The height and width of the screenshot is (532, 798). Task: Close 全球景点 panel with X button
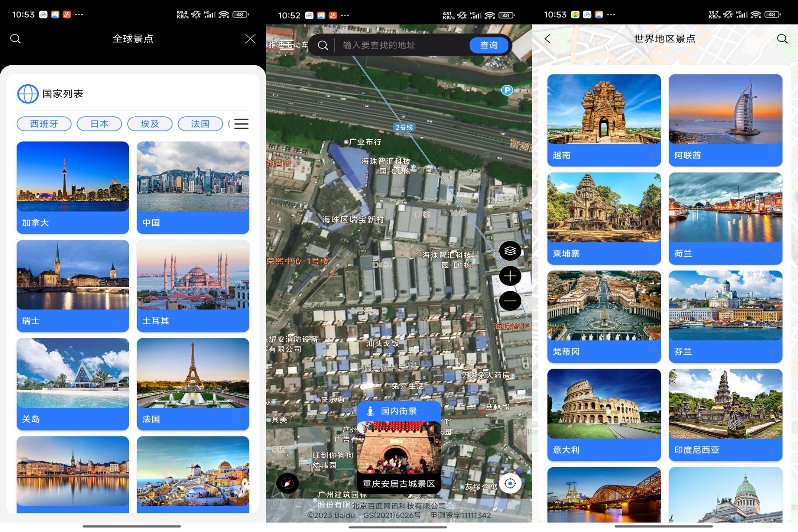point(250,39)
